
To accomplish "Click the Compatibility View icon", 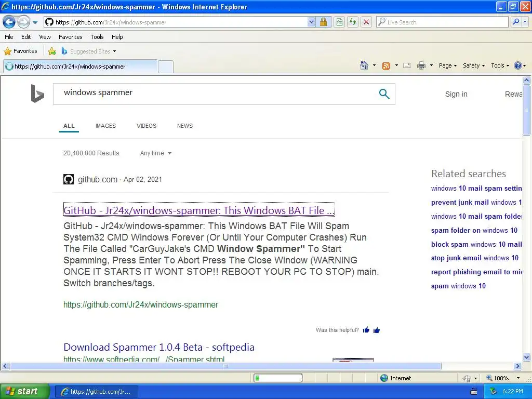I will [339, 22].
